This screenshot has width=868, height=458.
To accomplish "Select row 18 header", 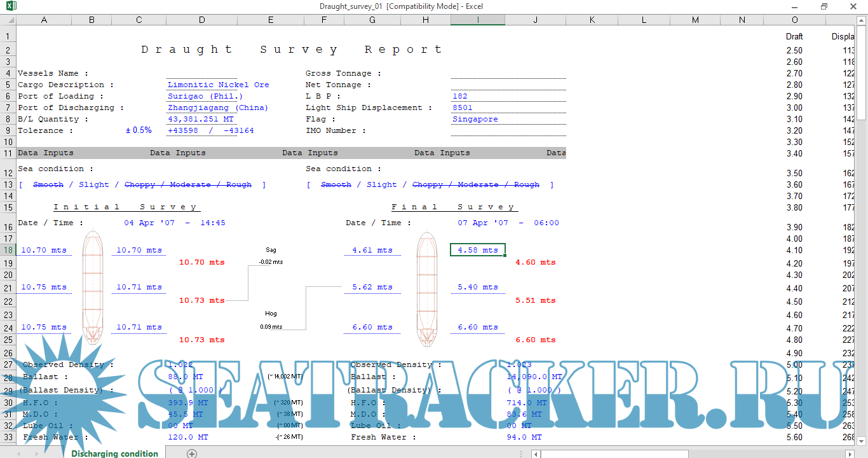I will [x=8, y=251].
